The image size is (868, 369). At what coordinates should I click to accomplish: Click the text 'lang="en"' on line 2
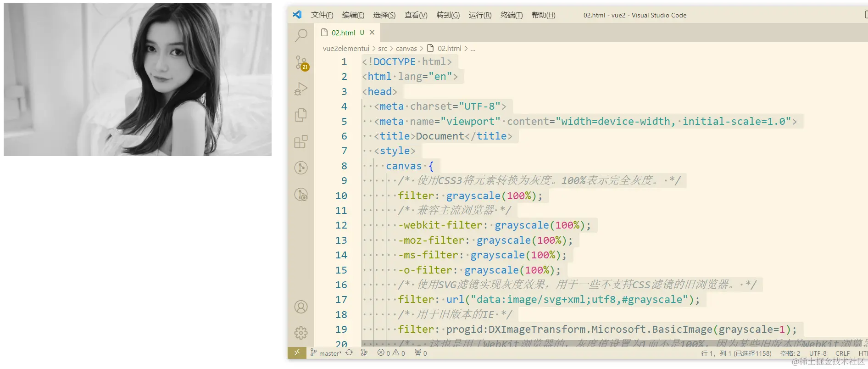(x=425, y=77)
